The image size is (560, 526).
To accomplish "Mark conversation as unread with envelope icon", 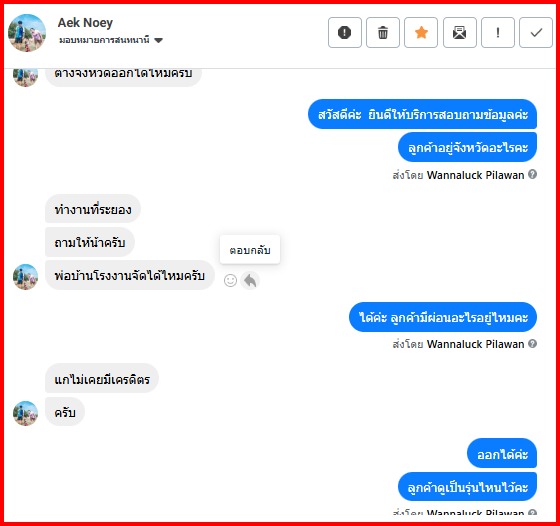I will click(x=460, y=32).
